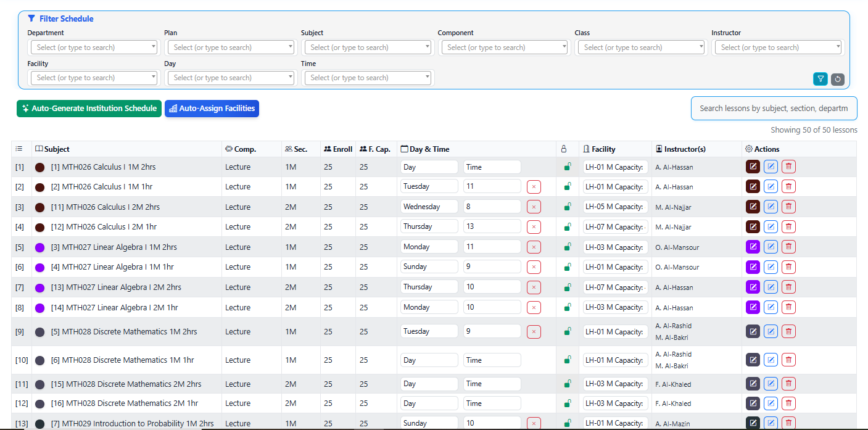Click purple edit icon for Linear Algebra I 1M 2hrs
The image size is (868, 430).
coord(753,247)
